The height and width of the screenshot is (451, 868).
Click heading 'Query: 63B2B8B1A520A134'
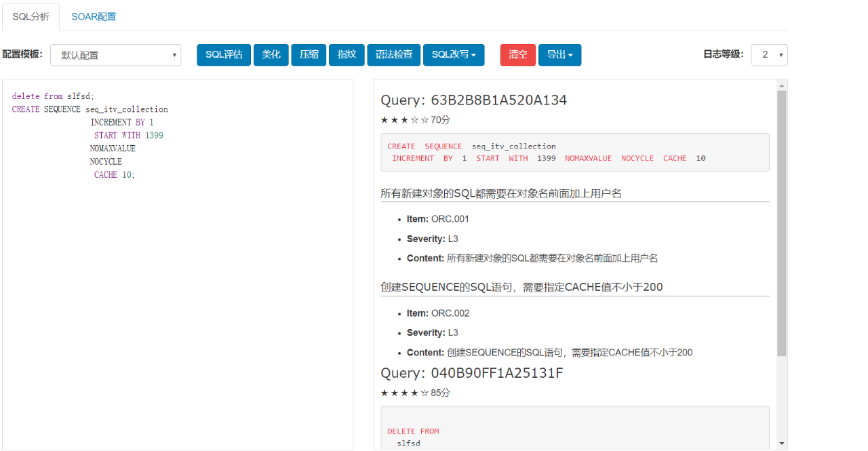[474, 100]
